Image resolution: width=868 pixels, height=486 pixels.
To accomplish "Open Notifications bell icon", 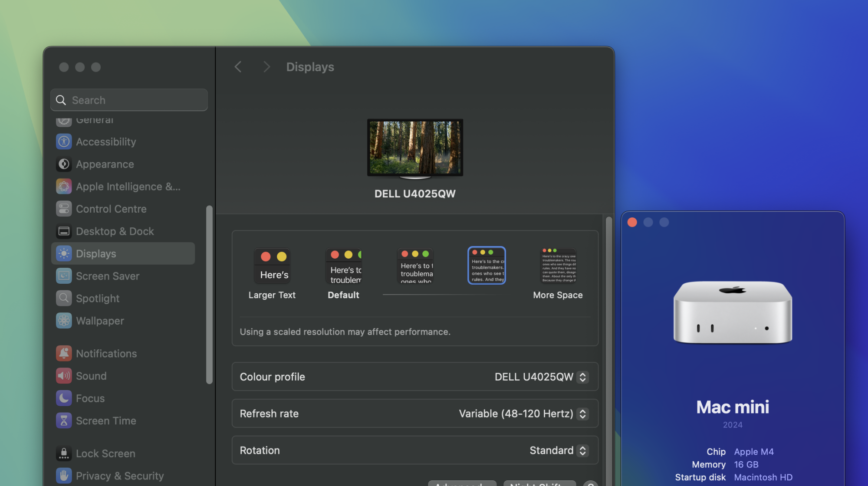I will tap(64, 353).
